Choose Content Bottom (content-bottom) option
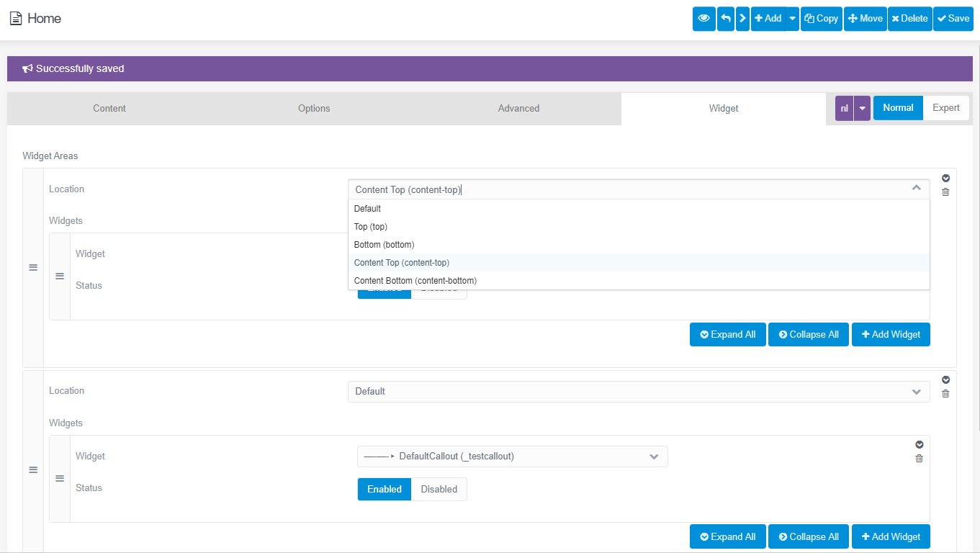This screenshot has height=553, width=980. [639, 281]
